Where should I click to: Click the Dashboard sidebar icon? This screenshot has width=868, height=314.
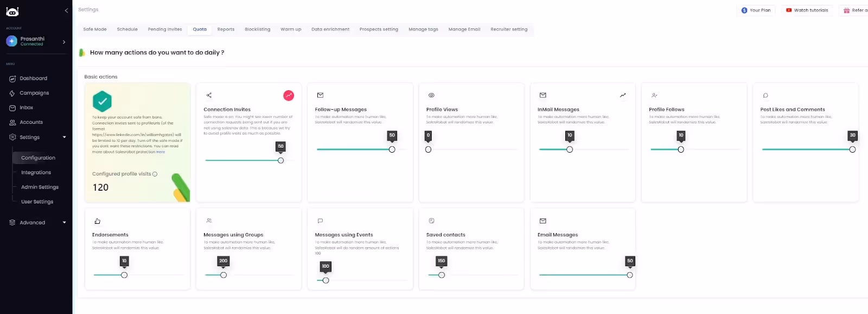[12, 79]
